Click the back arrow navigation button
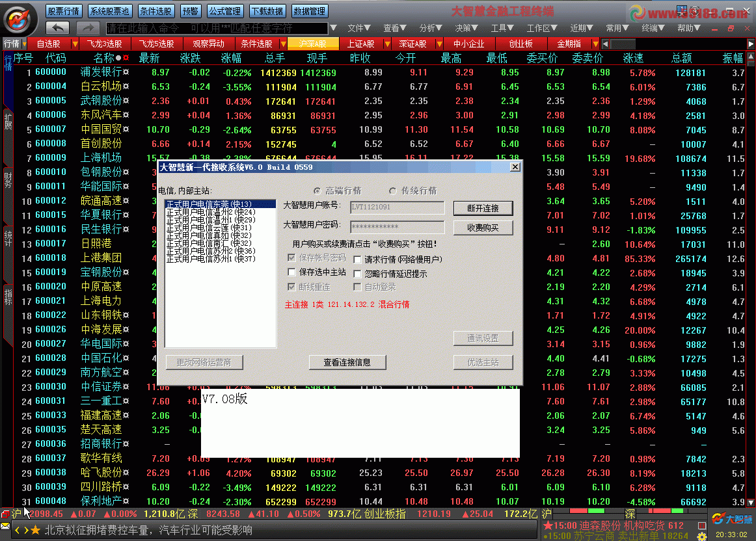756x541 pixels. [x=57, y=28]
